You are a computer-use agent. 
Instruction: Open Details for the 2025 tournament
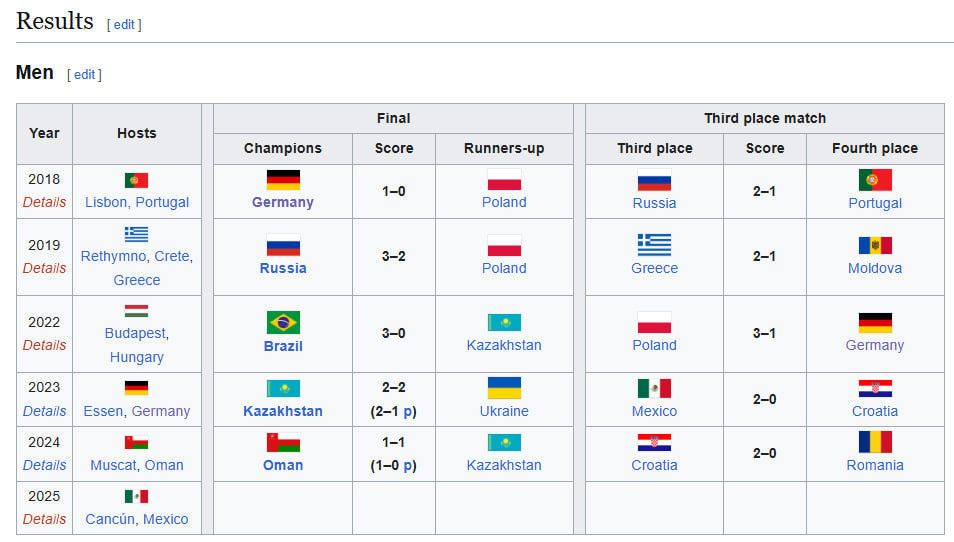(44, 519)
